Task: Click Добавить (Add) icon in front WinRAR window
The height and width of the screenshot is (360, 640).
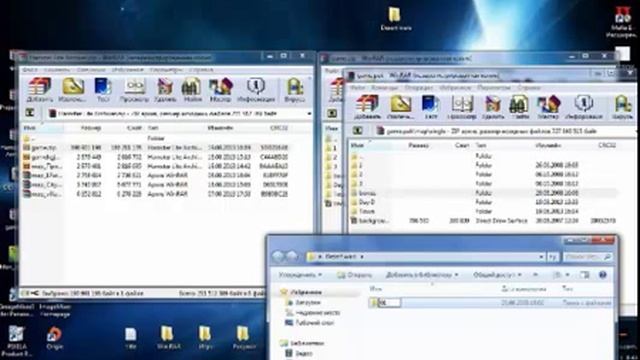Action: (x=367, y=107)
